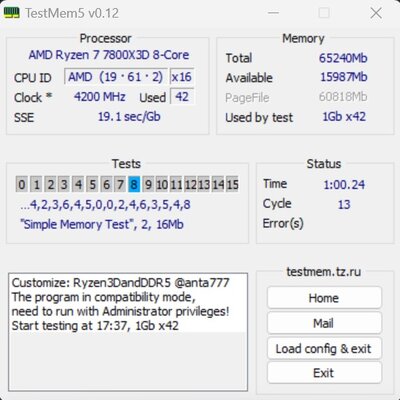Select test box number 7
This screenshot has height=400, width=400.
pyautogui.click(x=120, y=184)
